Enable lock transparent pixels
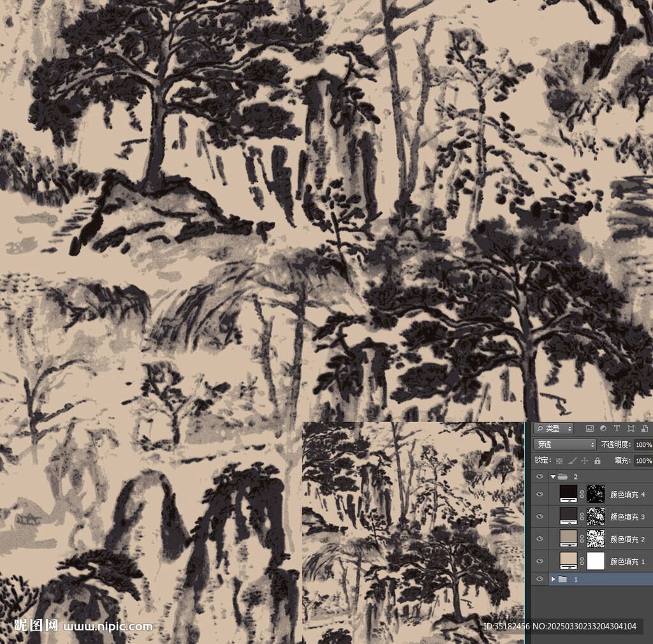The width and height of the screenshot is (653, 644). point(559,460)
